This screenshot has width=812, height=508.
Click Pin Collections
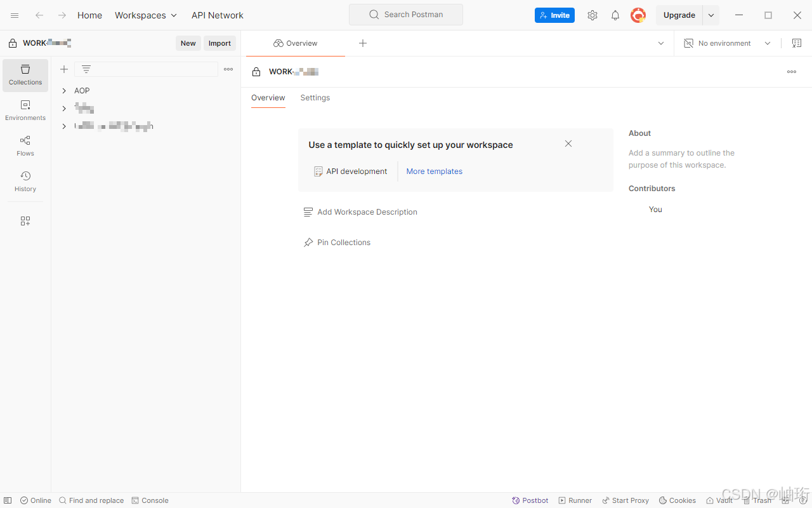(x=337, y=243)
